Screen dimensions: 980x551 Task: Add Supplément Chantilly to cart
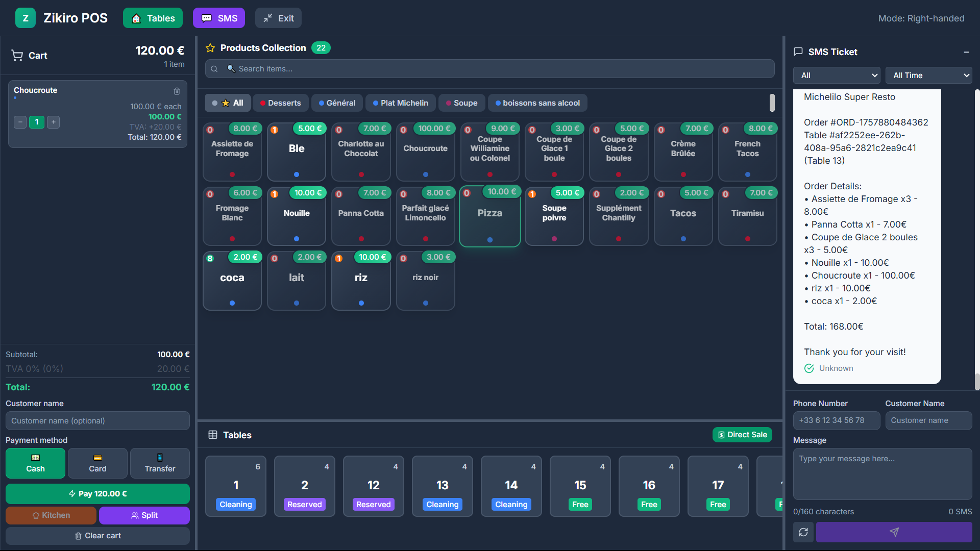coord(619,216)
